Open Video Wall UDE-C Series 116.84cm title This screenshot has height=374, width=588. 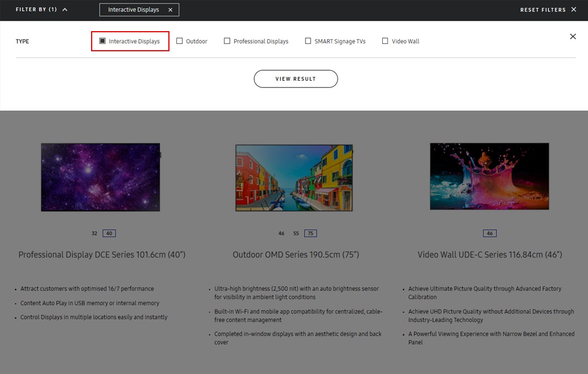pos(490,255)
